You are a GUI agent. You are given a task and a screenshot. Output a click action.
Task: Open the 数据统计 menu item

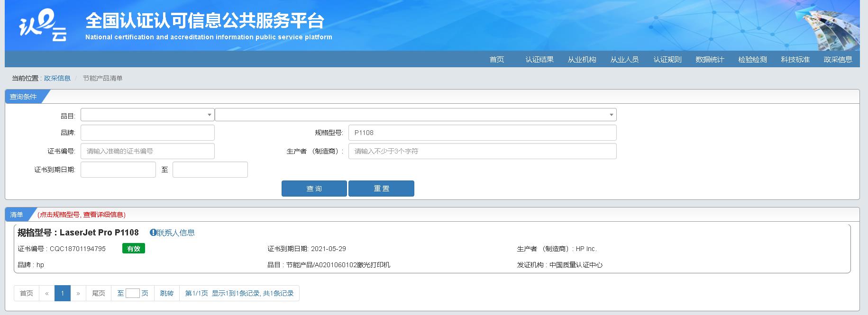tap(710, 59)
